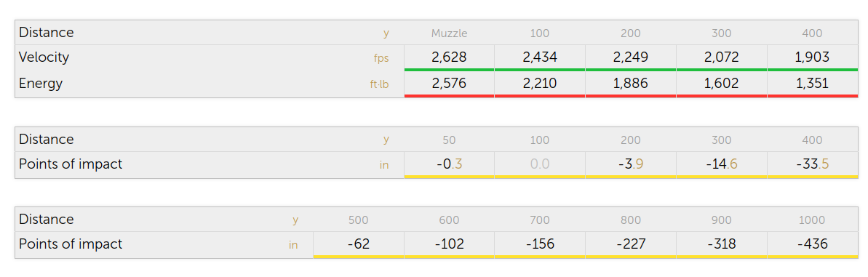Select the 700-yard impact value -156
Screen dimensions: 868x277
tap(540, 244)
